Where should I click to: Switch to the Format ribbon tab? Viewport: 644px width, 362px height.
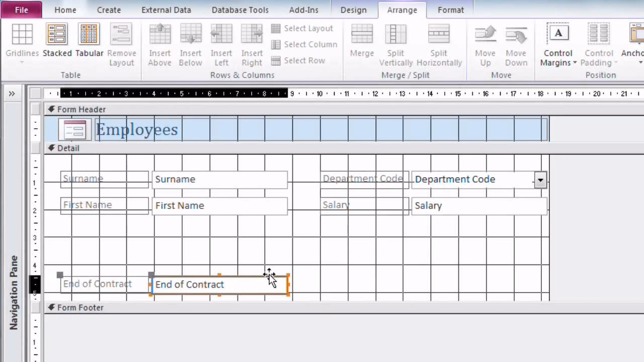[450, 10]
